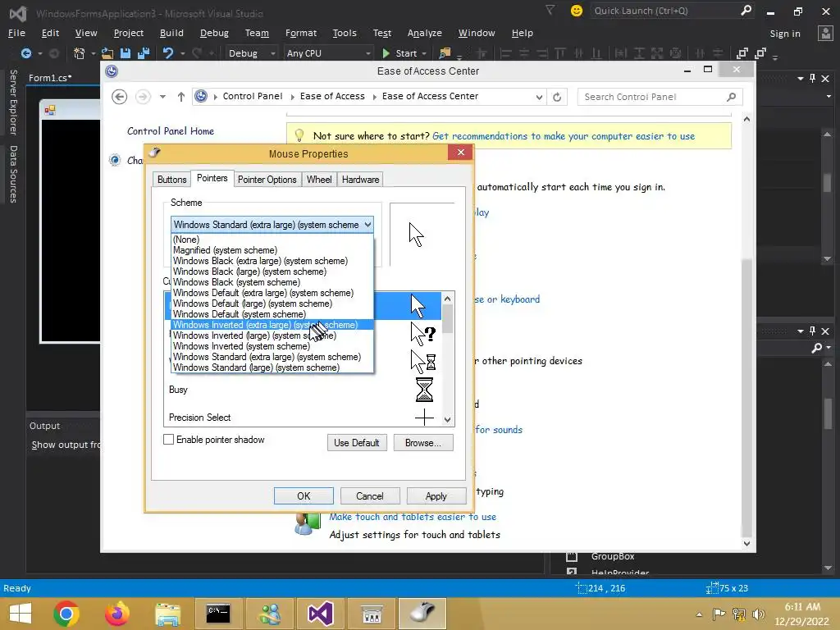Image resolution: width=840 pixels, height=630 pixels.
Task: Click the volume speaker tray icon
Action: pyautogui.click(x=758, y=614)
